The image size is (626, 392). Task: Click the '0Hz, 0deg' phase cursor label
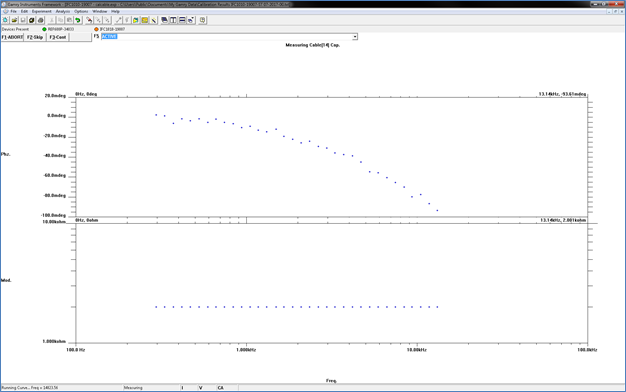[x=86, y=94]
